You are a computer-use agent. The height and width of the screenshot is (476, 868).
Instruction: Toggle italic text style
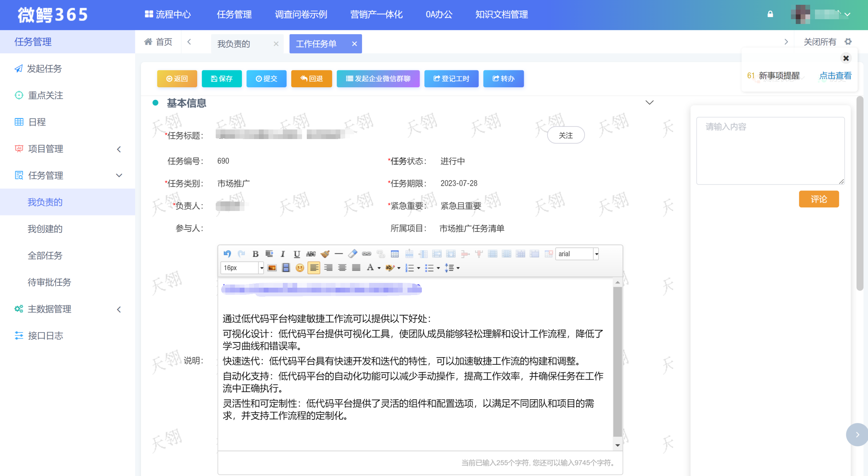(x=283, y=254)
